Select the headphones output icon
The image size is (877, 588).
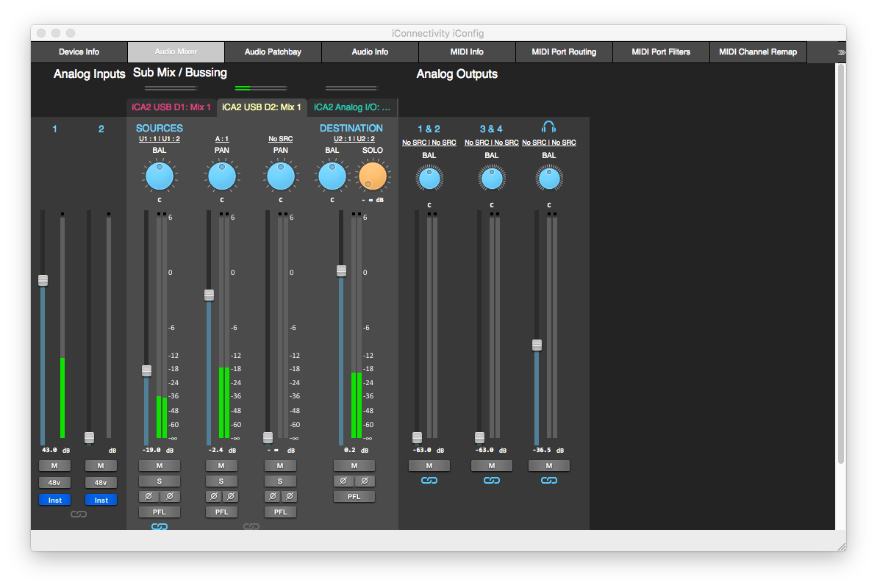tap(548, 128)
